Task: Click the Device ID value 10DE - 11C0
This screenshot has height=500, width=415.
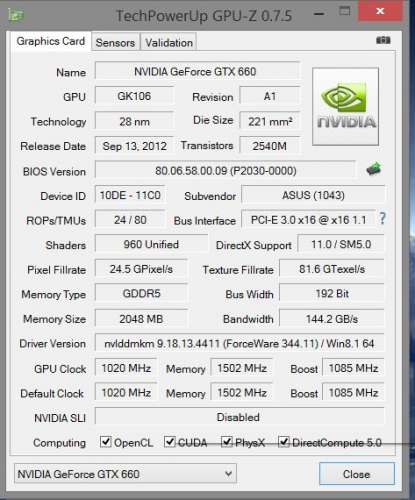Action: coord(130,195)
